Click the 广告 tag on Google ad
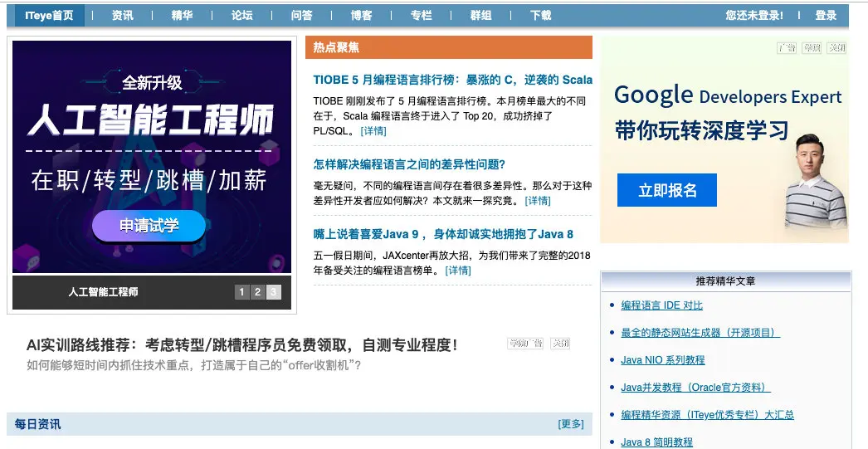The width and height of the screenshot is (868, 449). click(787, 47)
